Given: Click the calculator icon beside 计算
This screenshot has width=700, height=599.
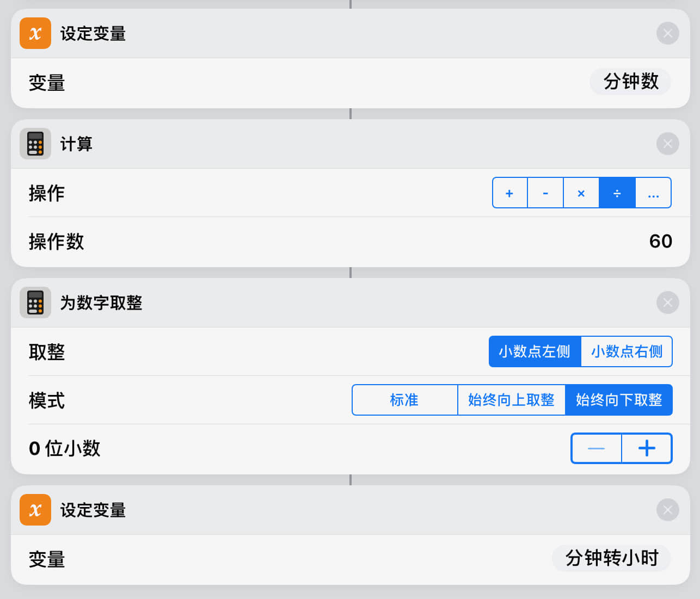Looking at the screenshot, I should (35, 144).
